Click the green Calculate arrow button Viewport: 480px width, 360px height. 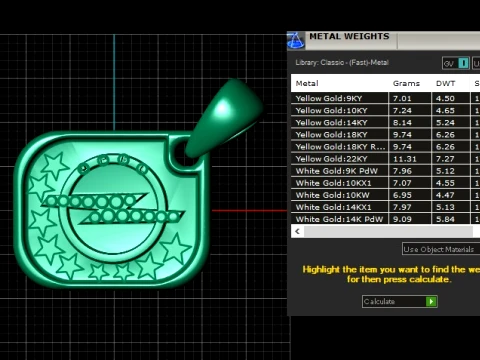pyautogui.click(x=431, y=301)
